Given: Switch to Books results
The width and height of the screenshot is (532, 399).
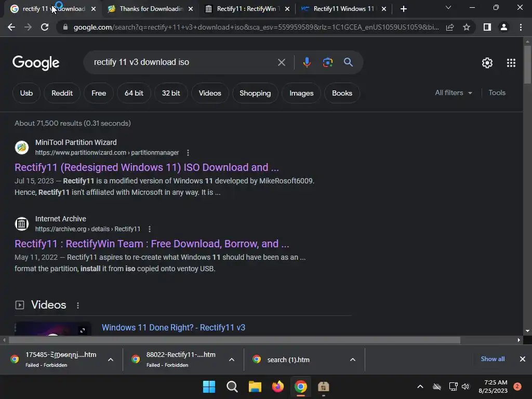Looking at the screenshot, I should [x=342, y=93].
